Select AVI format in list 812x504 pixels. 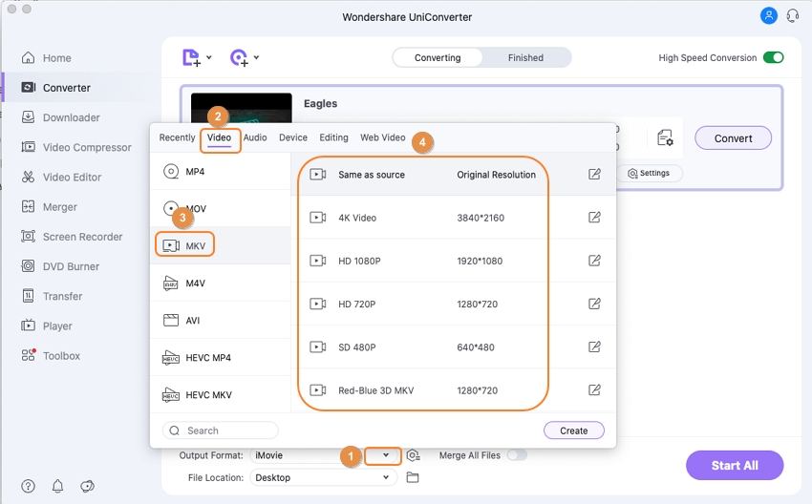point(220,321)
